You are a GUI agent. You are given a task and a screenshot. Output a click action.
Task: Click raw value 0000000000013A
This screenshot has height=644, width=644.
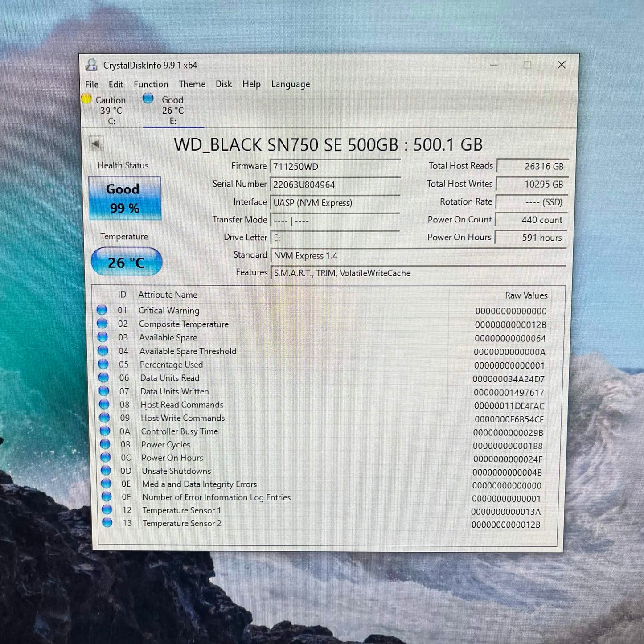(506, 511)
